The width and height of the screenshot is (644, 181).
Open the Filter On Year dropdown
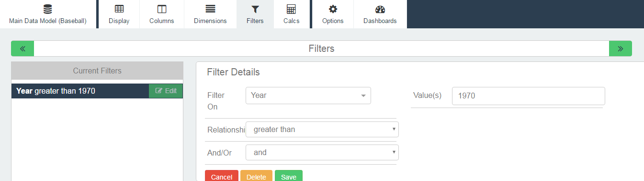(x=308, y=95)
